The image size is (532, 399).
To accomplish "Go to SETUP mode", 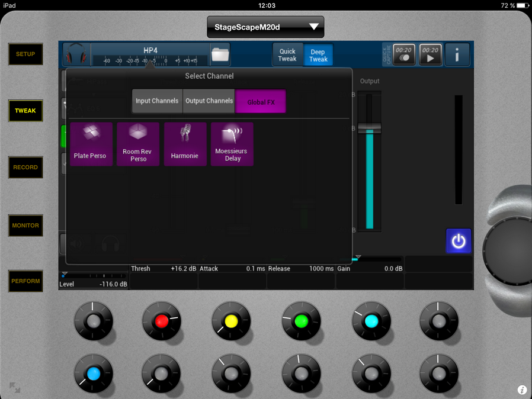I will 25,54.
